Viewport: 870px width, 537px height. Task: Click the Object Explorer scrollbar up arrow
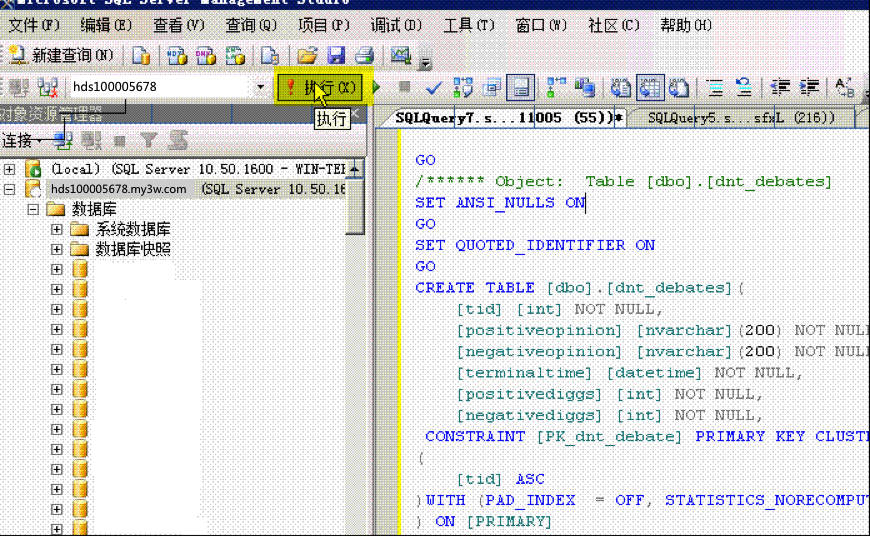coord(354,168)
